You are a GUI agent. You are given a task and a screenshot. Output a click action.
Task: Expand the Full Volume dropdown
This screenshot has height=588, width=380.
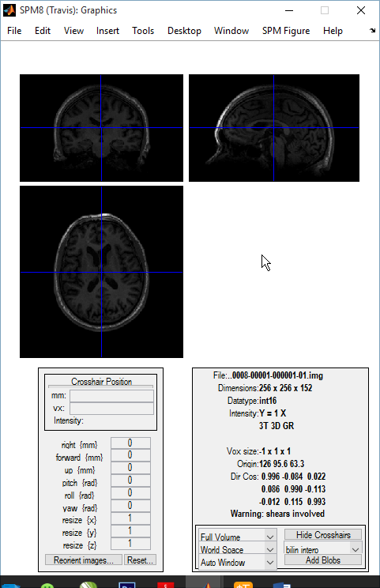tap(238, 537)
